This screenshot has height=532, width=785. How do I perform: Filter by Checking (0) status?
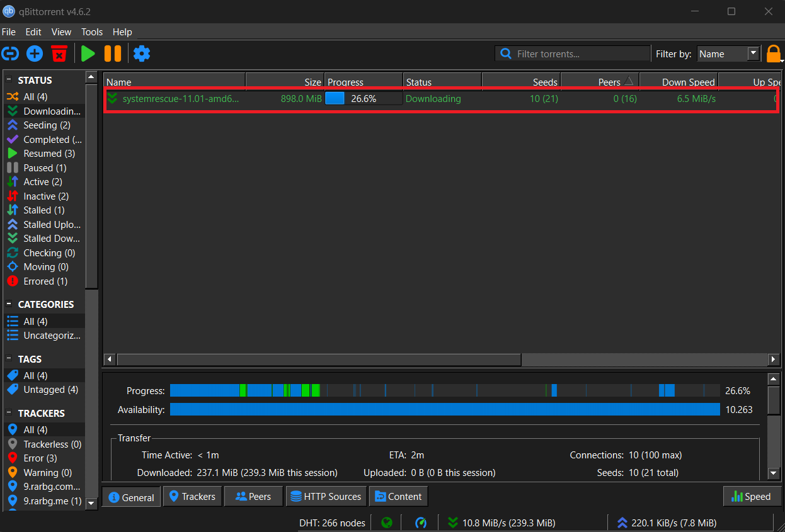tap(44, 252)
